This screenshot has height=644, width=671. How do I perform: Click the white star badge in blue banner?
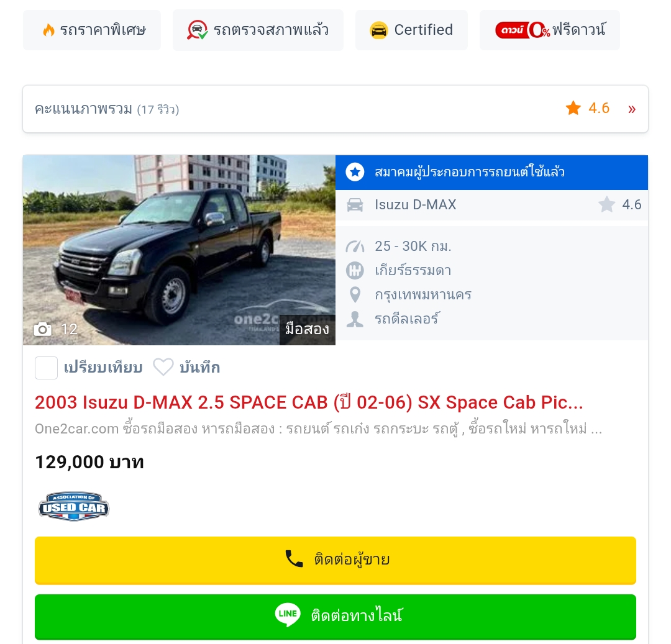(355, 172)
